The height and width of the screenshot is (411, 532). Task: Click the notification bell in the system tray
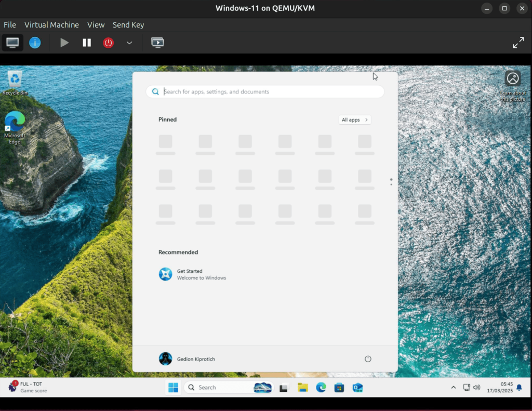click(518, 387)
